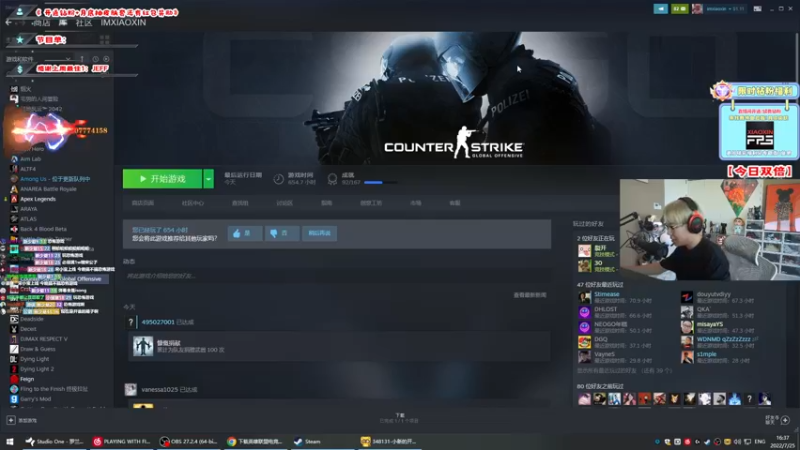
Task: Open the view latest news link
Action: [530, 295]
